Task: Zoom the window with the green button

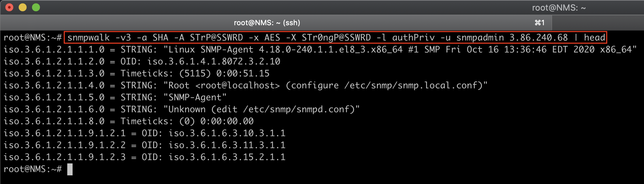Action: tap(36, 7)
